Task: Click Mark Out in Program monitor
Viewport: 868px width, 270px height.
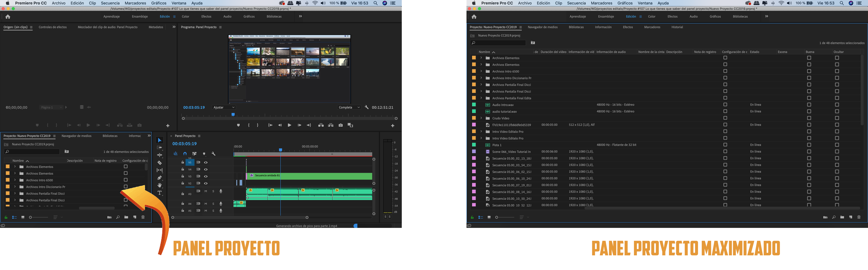Action: (258, 125)
